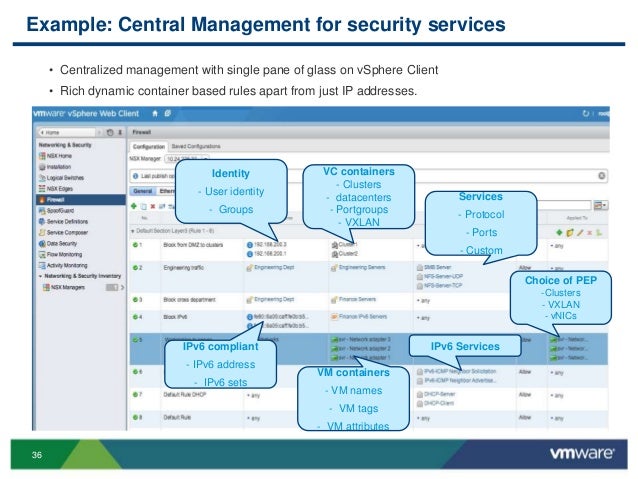Click DHCP-Client service in rule 7
This screenshot has height=479, width=638.
[x=435, y=403]
